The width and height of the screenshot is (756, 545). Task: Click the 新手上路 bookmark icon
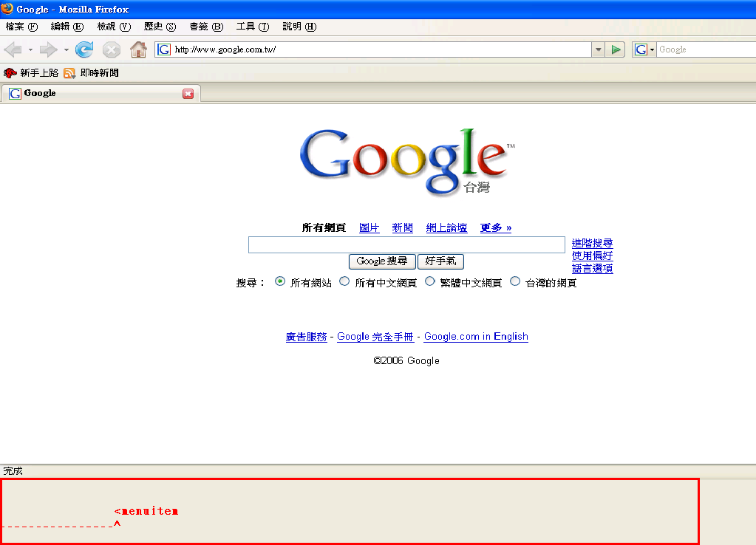click(10, 73)
